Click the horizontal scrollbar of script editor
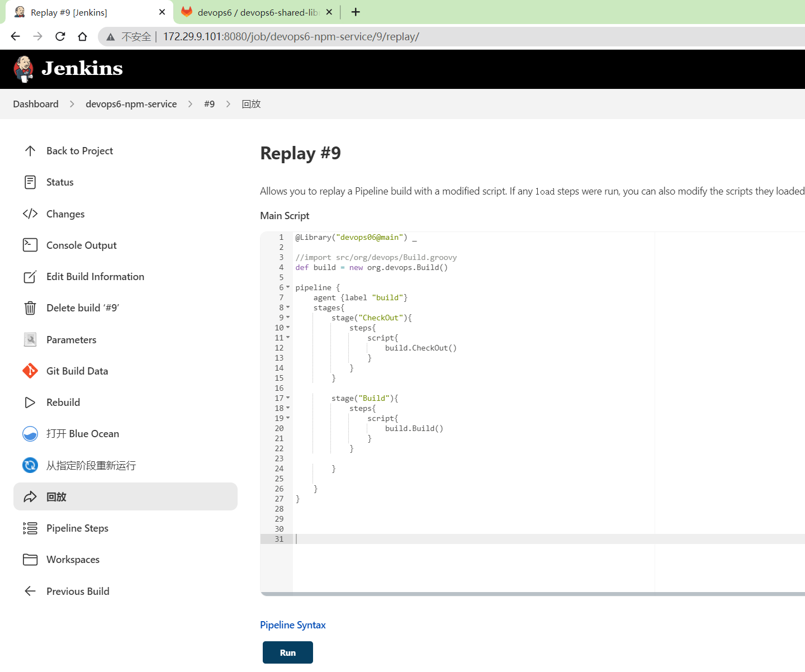 (532, 594)
